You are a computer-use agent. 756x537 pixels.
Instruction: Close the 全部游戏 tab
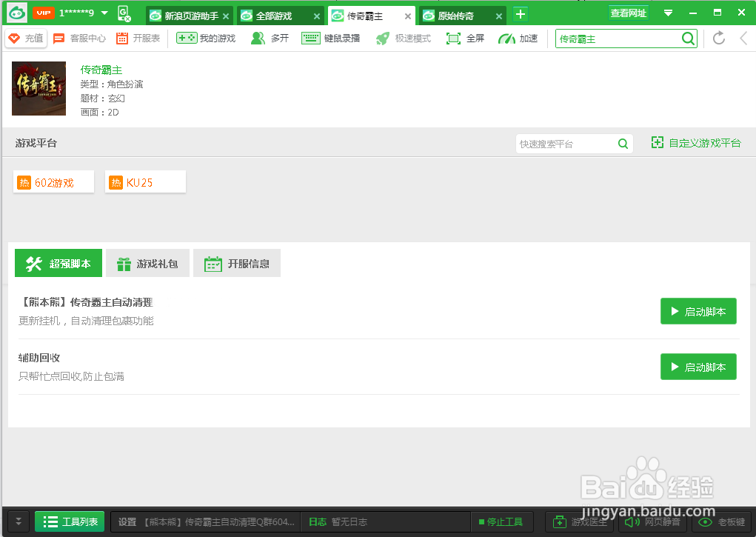pyautogui.click(x=317, y=16)
